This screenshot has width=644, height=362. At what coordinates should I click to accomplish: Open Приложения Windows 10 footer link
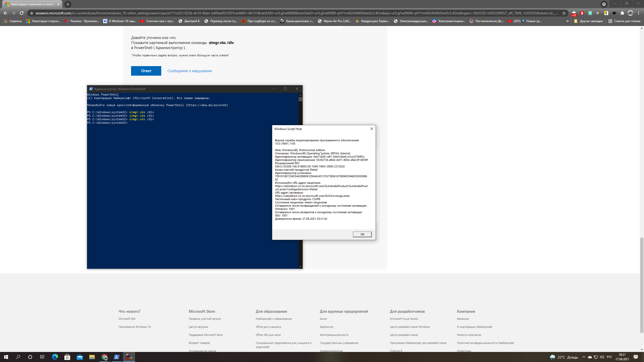point(135,327)
